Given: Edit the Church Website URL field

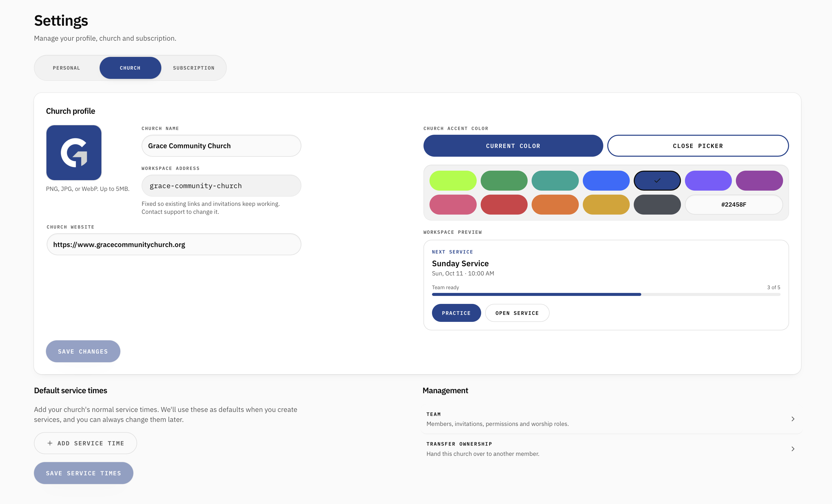Looking at the screenshot, I should point(174,244).
